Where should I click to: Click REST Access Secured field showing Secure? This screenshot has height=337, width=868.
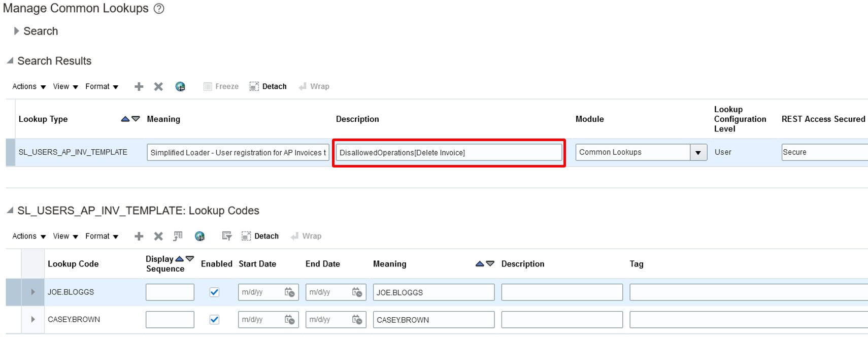pyautogui.click(x=824, y=152)
